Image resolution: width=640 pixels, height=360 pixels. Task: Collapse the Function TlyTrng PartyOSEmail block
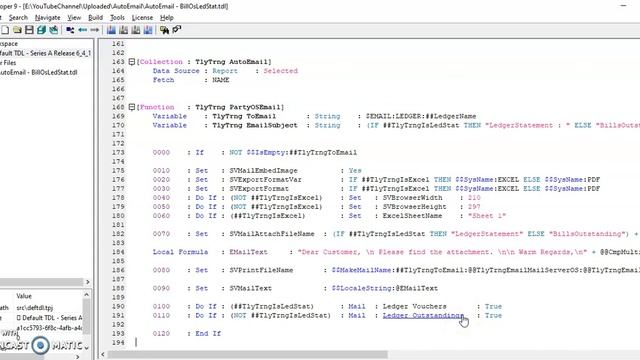[x=131, y=107]
